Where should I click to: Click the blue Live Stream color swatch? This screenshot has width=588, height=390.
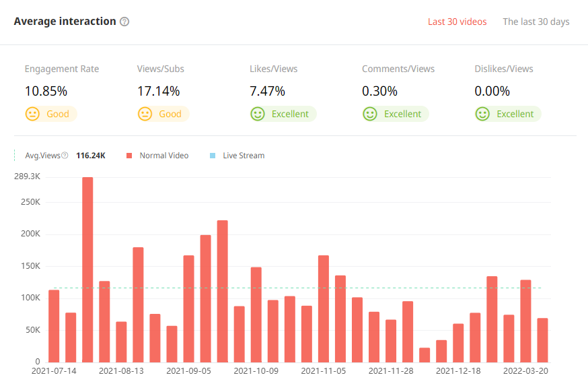213,156
